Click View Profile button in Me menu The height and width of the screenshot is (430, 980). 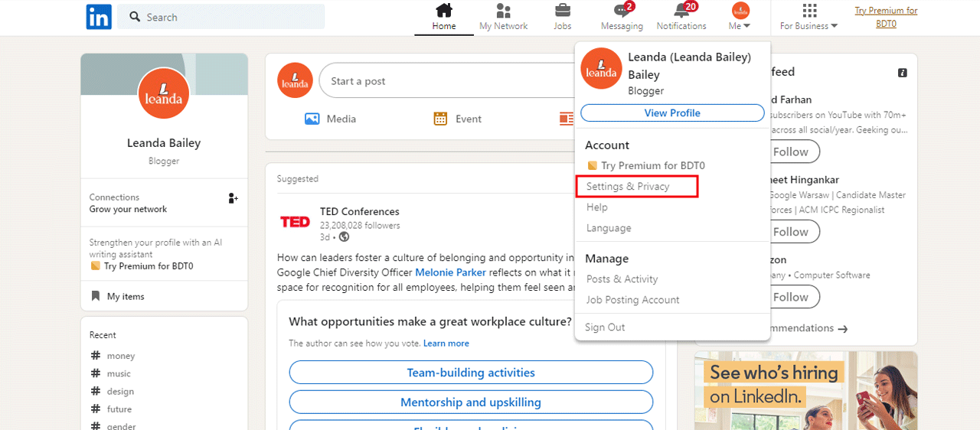pyautogui.click(x=672, y=112)
